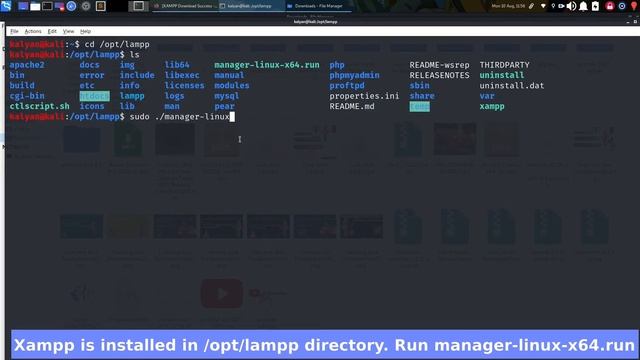Click 'bin' directory in ls output

click(x=17, y=75)
